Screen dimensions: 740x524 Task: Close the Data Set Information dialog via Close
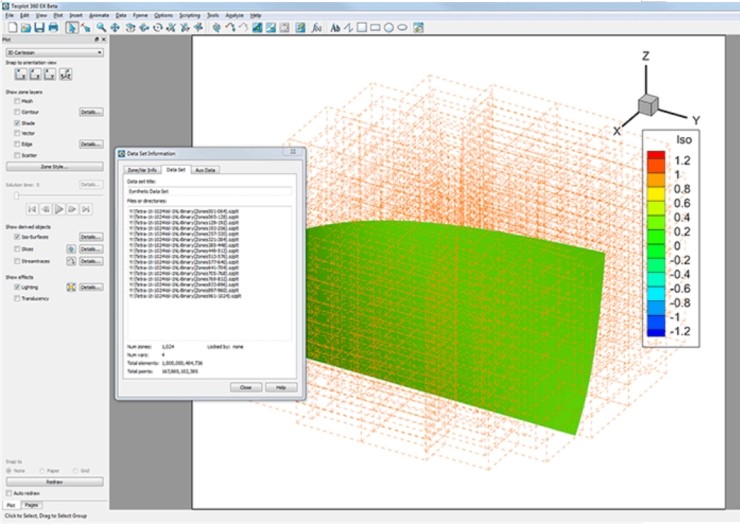[x=245, y=387]
